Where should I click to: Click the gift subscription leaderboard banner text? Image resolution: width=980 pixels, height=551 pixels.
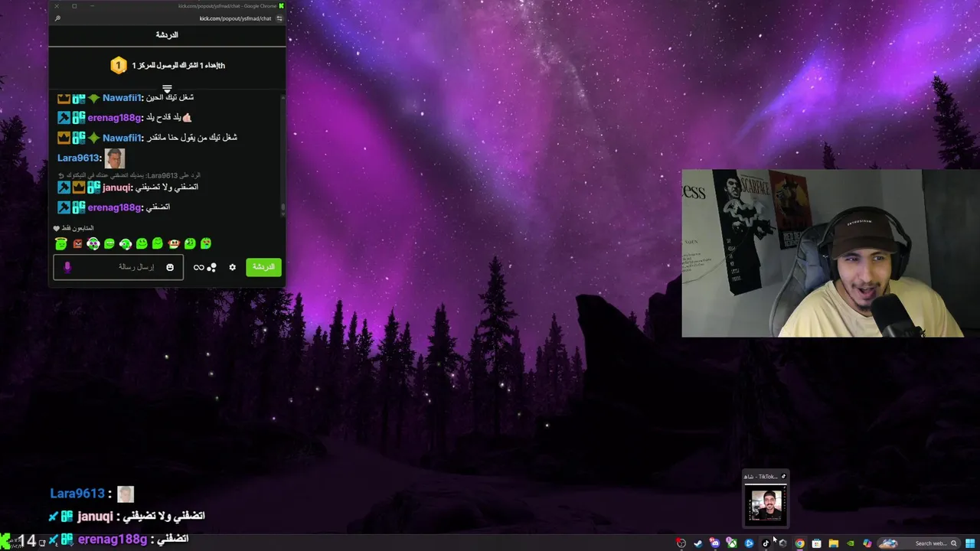point(178,66)
